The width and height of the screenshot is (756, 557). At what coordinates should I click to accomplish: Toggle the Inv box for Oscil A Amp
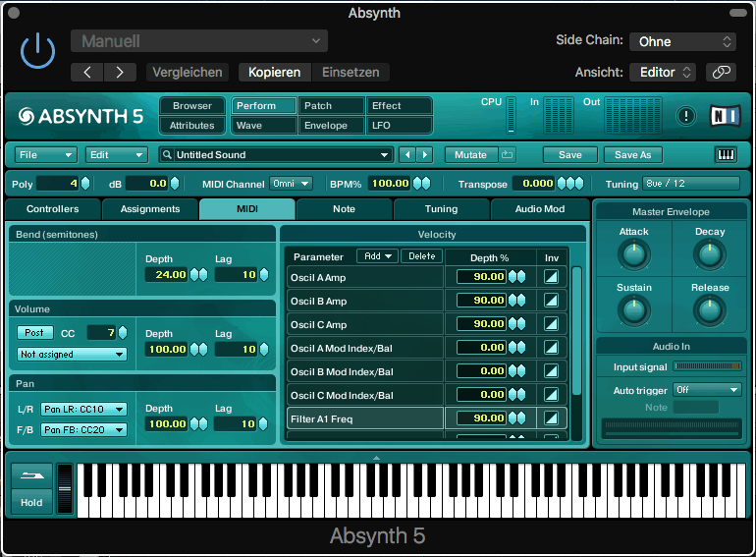point(551,277)
